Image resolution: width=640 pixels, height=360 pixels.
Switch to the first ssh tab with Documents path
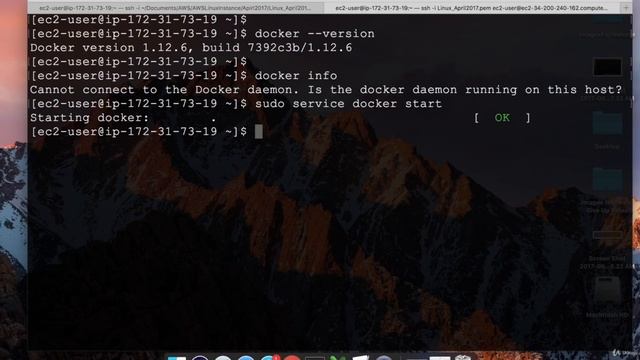coord(176,8)
